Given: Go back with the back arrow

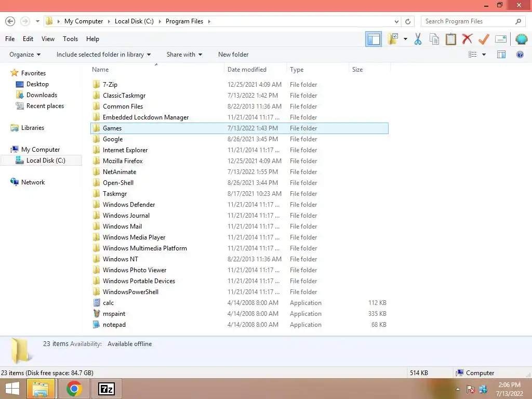Looking at the screenshot, I should [x=10, y=21].
